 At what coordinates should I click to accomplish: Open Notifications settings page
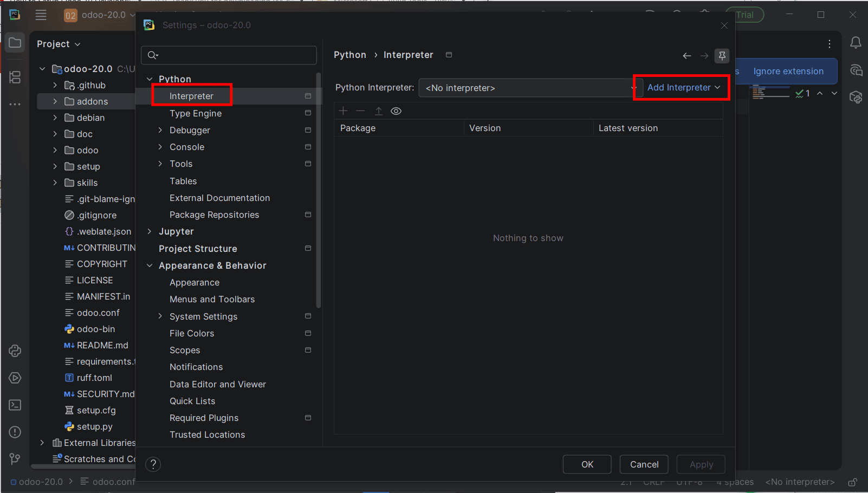point(196,367)
